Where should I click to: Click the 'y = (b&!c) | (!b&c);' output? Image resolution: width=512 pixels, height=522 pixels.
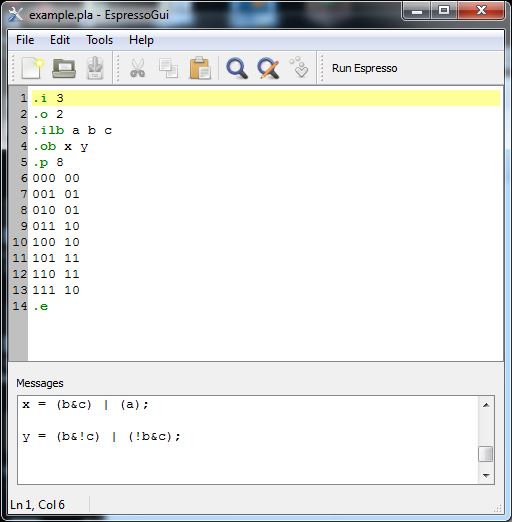point(101,437)
